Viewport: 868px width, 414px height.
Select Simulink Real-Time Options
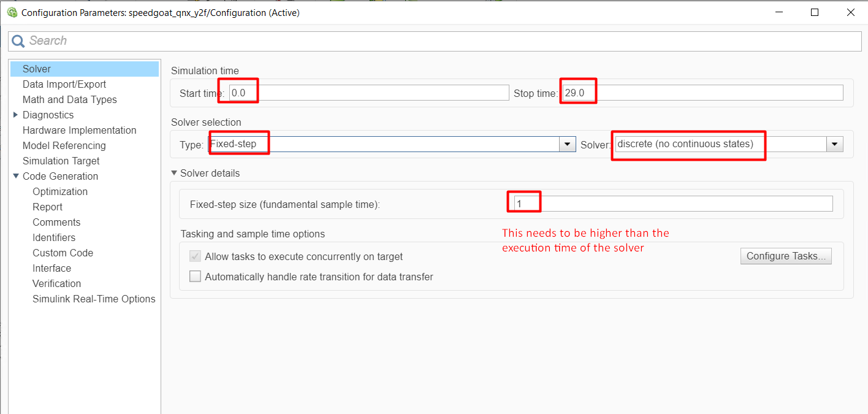point(94,299)
